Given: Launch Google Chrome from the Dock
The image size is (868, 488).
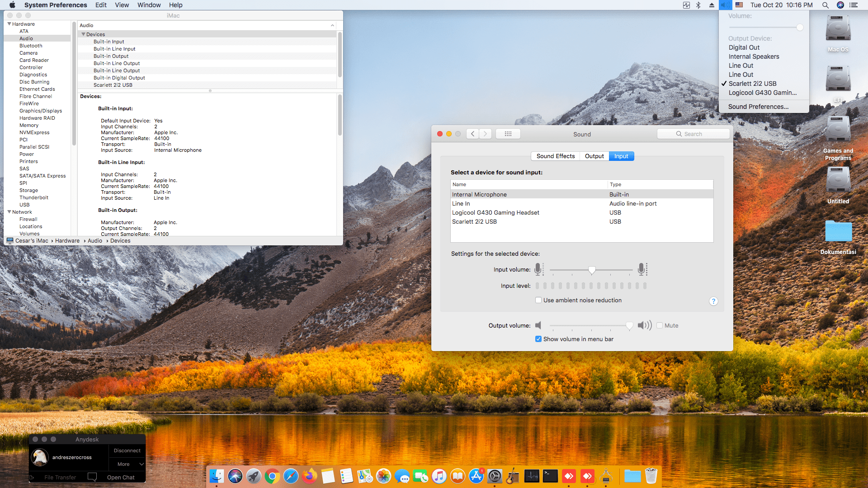Looking at the screenshot, I should pyautogui.click(x=272, y=476).
